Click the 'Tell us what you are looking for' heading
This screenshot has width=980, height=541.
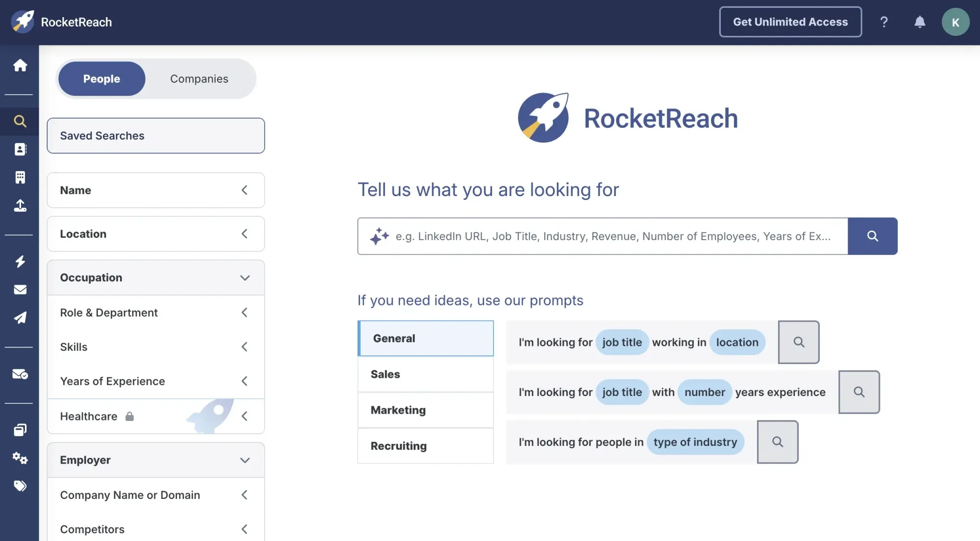pyautogui.click(x=488, y=190)
